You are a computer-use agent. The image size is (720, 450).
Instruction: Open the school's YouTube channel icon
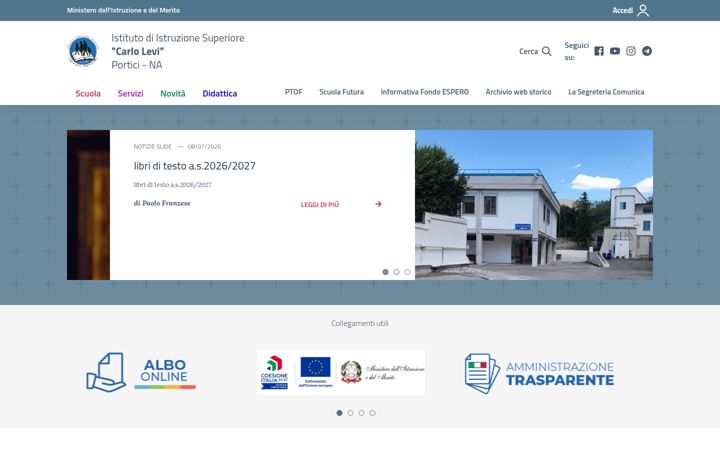(615, 51)
